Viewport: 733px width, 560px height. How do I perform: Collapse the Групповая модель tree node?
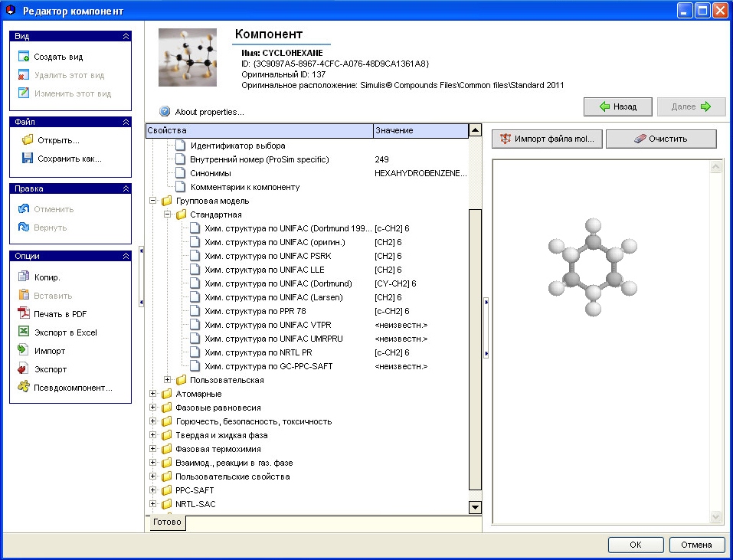coord(153,201)
